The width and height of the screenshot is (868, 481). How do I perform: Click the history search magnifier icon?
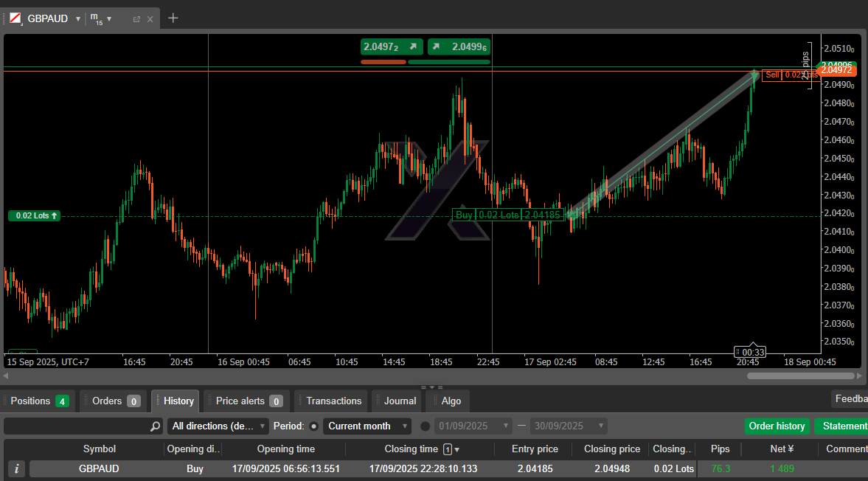(x=155, y=426)
